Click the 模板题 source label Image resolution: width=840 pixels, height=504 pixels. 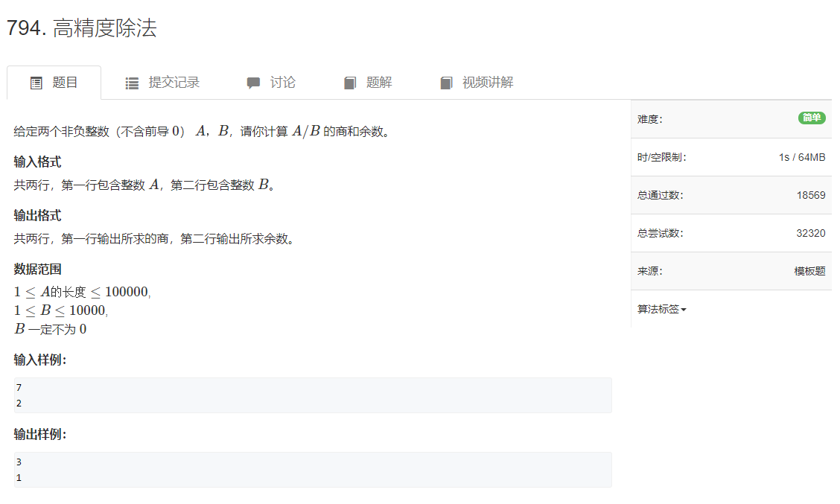809,271
